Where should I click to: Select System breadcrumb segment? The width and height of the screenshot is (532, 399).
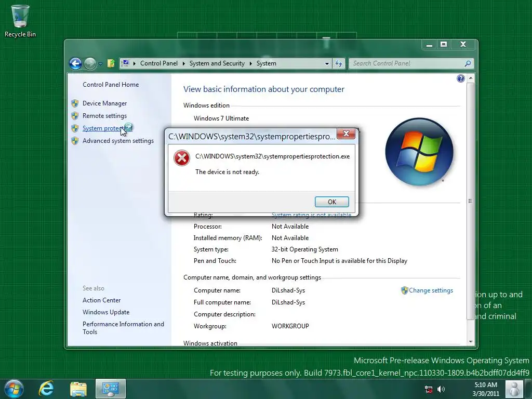(267, 63)
